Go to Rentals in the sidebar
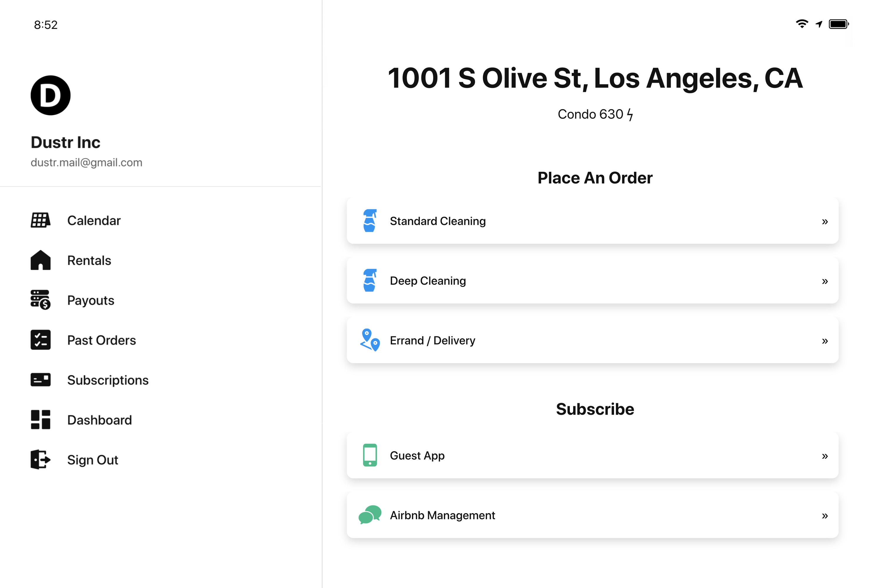872x588 pixels. point(89,260)
